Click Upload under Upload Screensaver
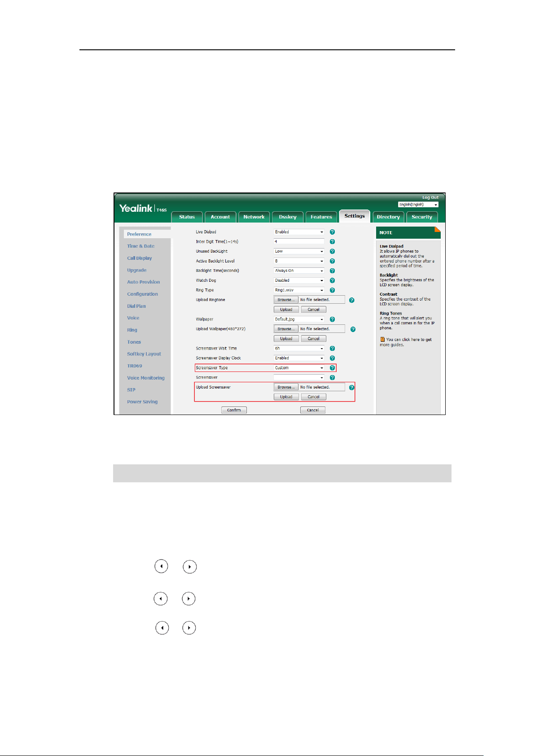 pos(286,397)
